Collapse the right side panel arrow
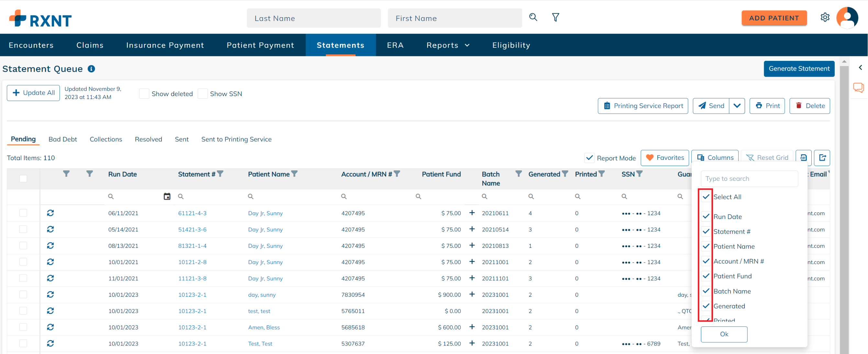868x354 pixels. 860,67
